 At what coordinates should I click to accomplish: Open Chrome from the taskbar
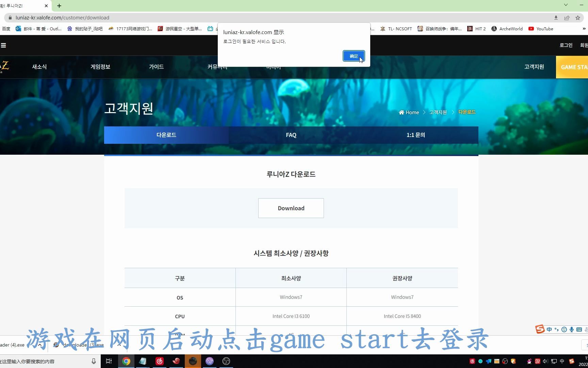pos(126,361)
